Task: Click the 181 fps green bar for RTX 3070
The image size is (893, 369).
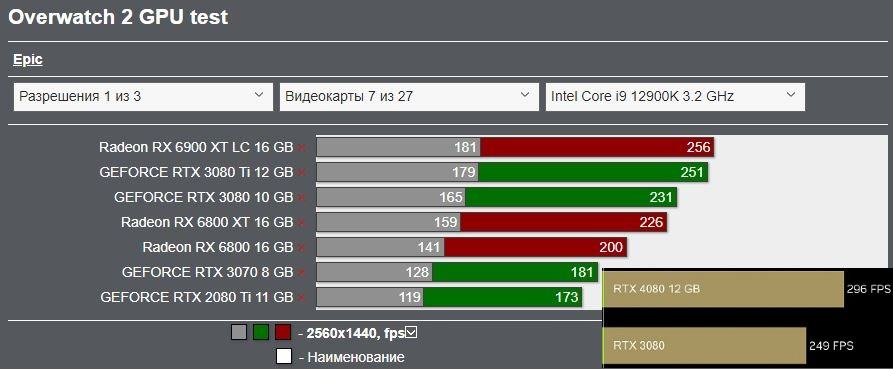Action: [515, 273]
